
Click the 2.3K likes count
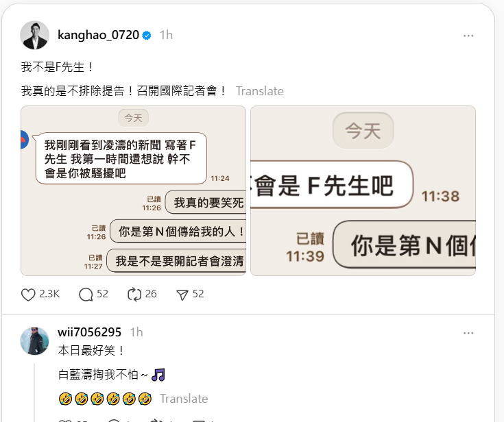(x=49, y=294)
